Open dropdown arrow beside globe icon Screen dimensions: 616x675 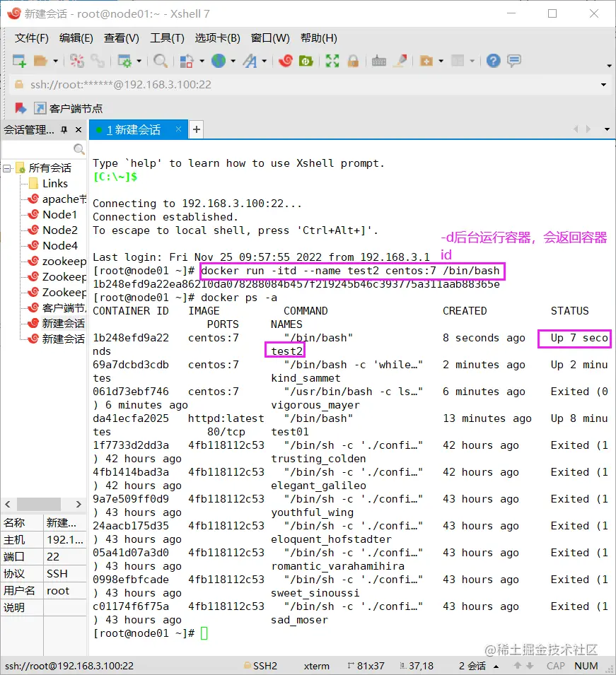233,61
